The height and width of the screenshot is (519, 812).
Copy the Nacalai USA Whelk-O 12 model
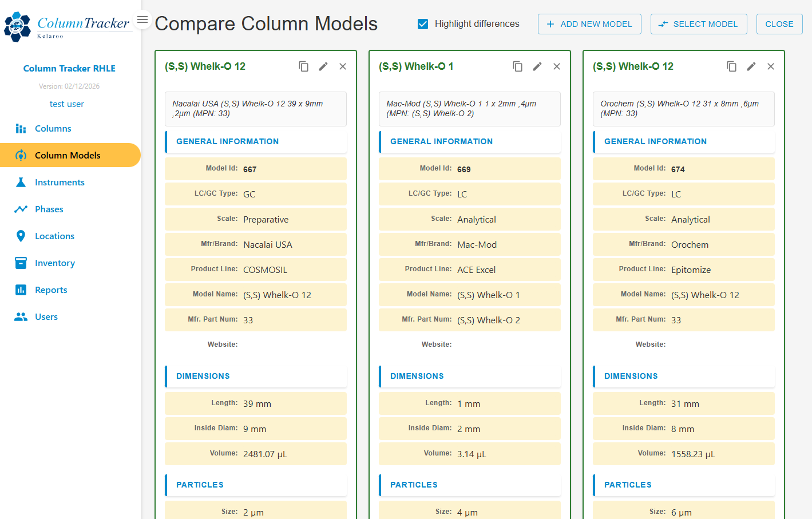point(304,66)
